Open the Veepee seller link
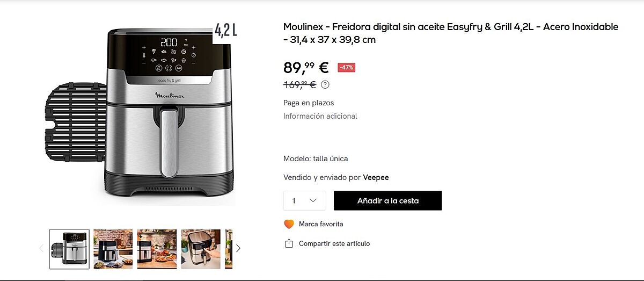This screenshot has width=644, height=281. tap(376, 177)
